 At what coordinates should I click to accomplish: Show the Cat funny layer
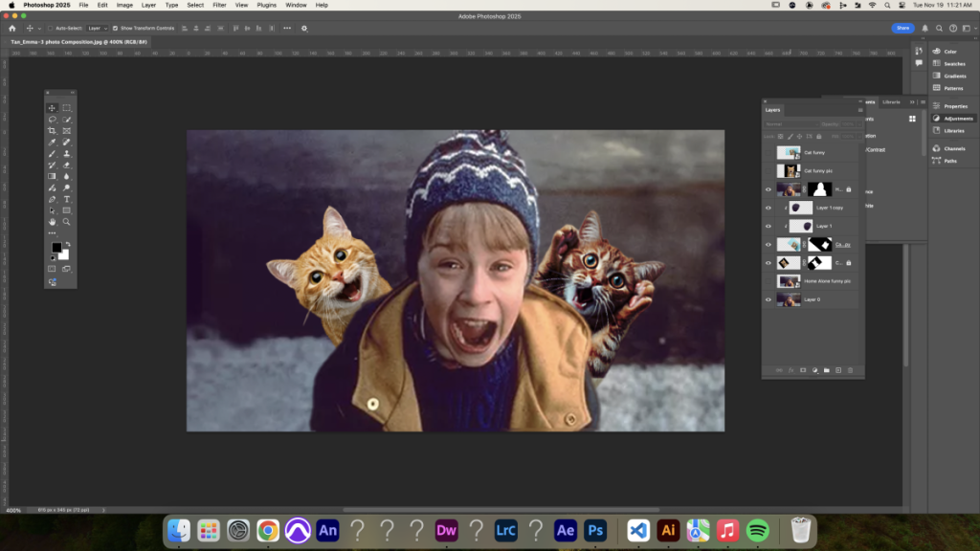coord(768,152)
